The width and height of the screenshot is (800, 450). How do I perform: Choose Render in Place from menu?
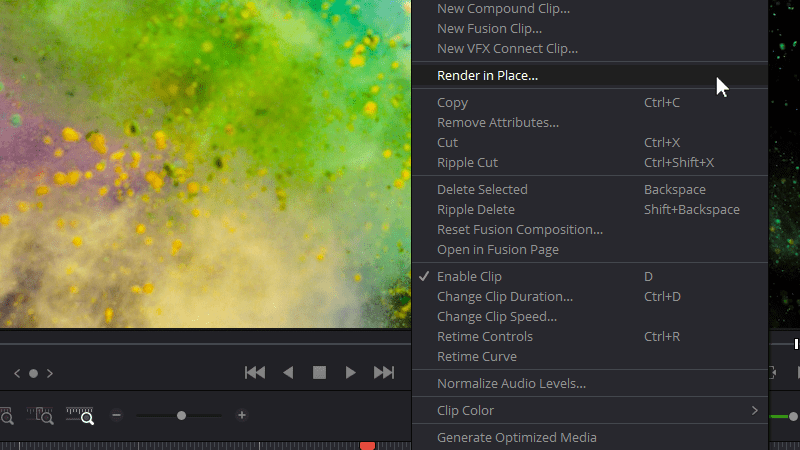coord(487,75)
